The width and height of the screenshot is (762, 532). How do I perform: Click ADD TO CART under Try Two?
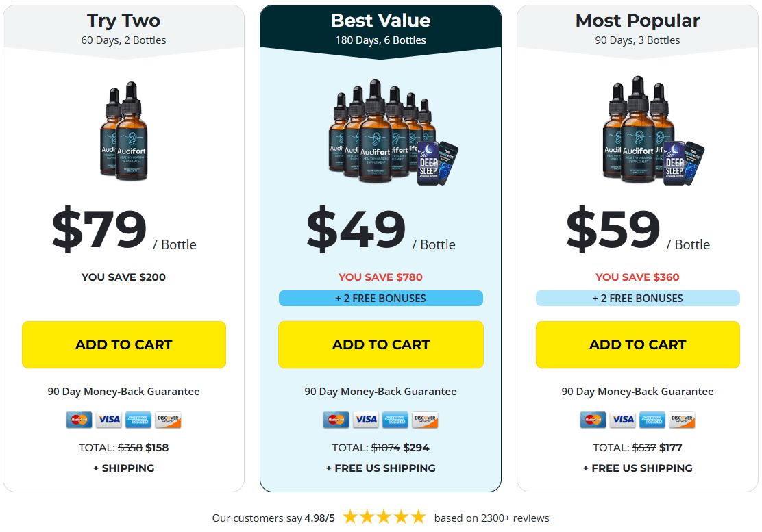coord(123,344)
